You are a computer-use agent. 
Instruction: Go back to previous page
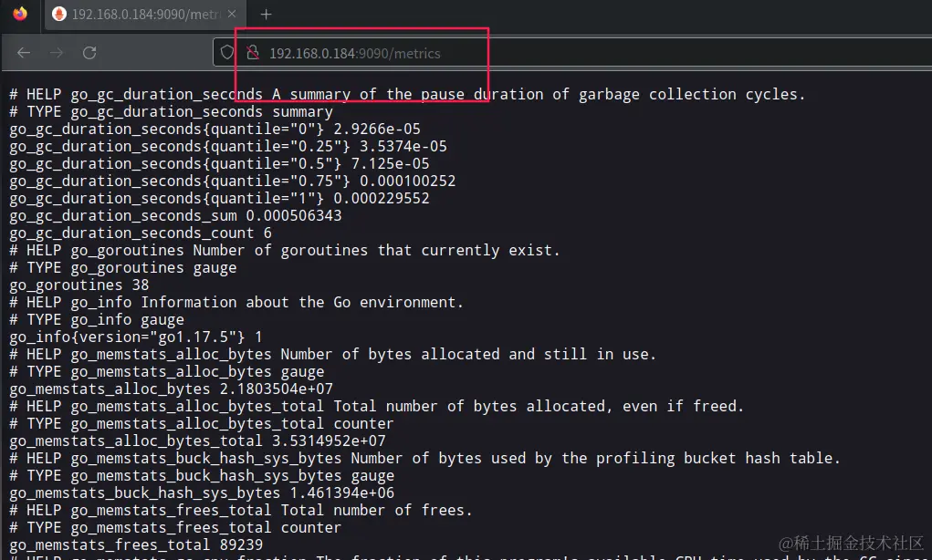click(24, 53)
